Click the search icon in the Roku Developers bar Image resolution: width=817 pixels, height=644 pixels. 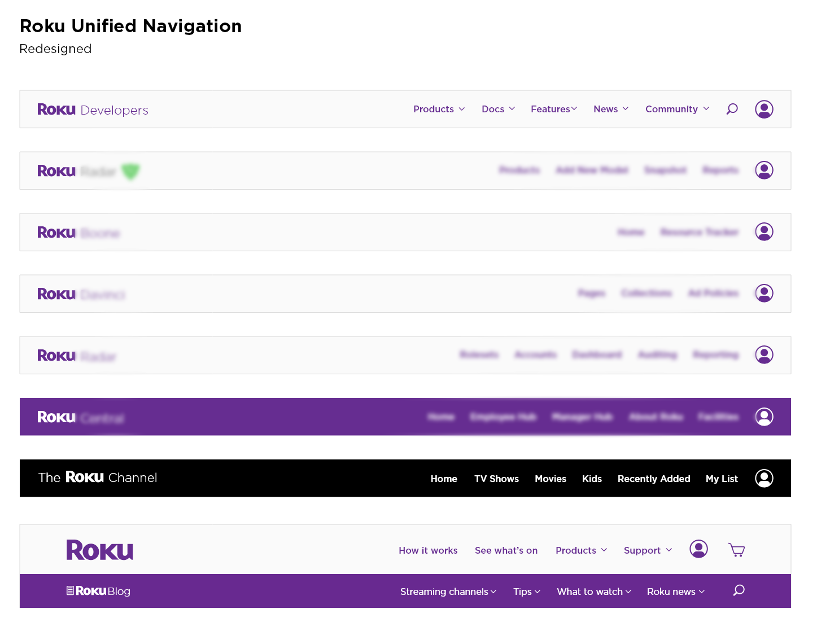[x=732, y=109]
